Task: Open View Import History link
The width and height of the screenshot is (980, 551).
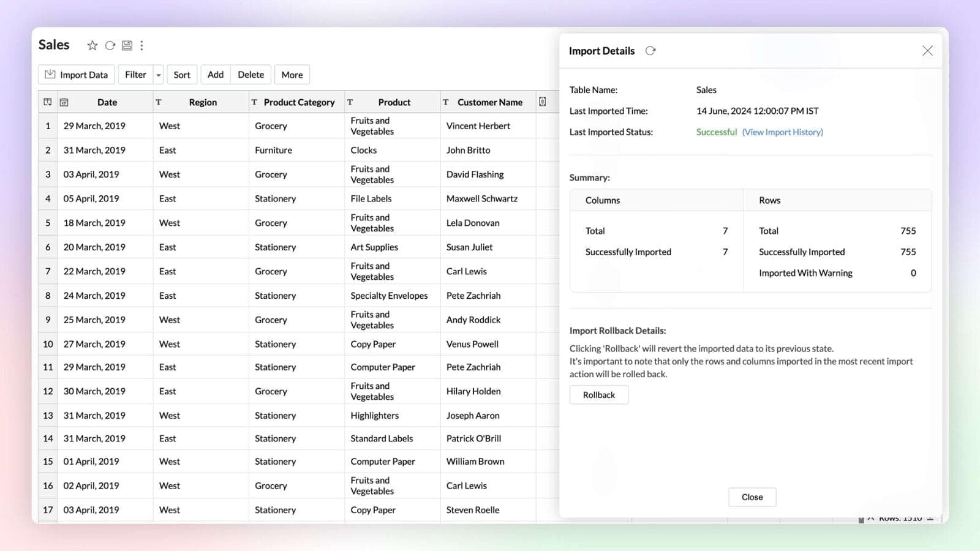Action: pyautogui.click(x=783, y=132)
